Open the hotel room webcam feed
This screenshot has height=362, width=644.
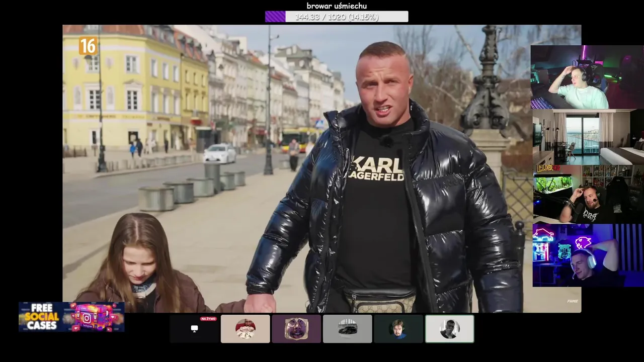(x=588, y=138)
